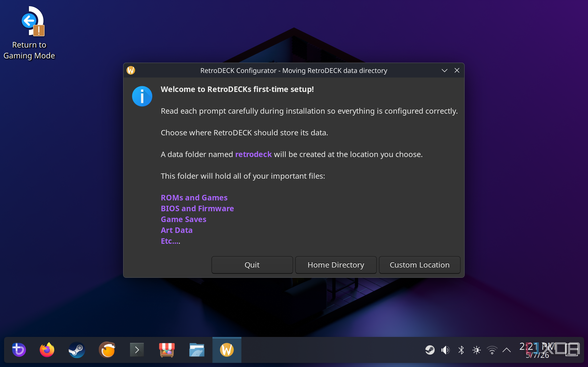This screenshot has width=588, height=367.
Task: Open the Bluetooth tray settings
Action: (x=461, y=350)
